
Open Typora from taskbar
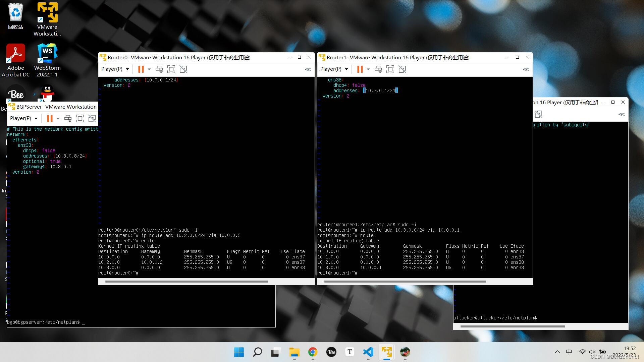point(350,352)
